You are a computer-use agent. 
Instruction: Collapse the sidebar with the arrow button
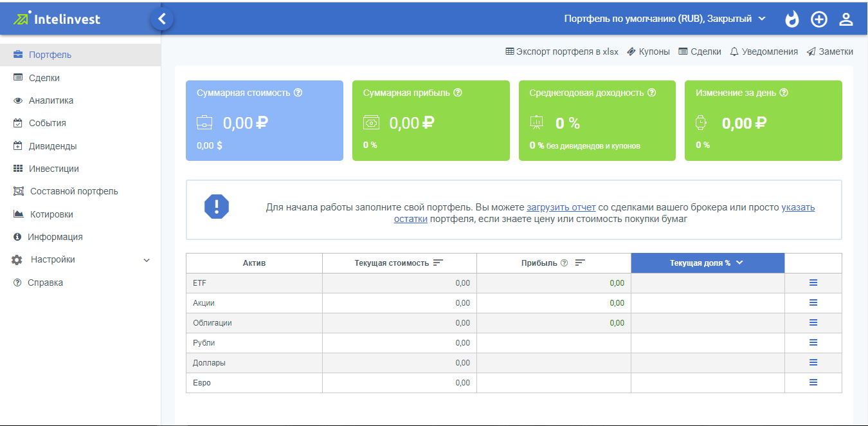point(162,19)
